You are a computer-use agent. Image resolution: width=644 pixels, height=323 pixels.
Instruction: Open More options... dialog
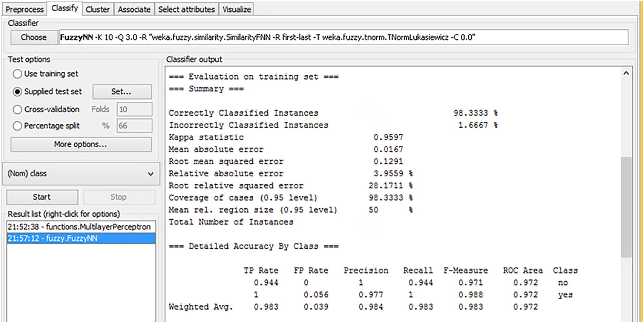[80, 144]
